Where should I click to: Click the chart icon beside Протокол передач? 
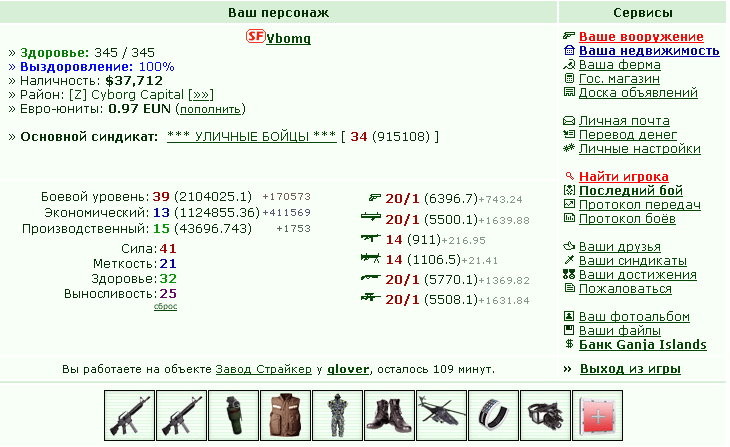(x=569, y=204)
